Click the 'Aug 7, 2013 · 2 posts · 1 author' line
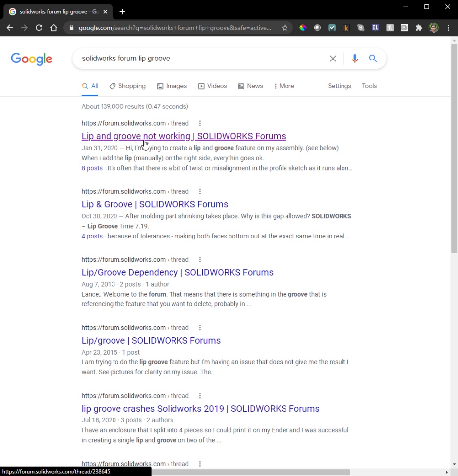This screenshot has height=476, width=458. pyautogui.click(x=125, y=284)
